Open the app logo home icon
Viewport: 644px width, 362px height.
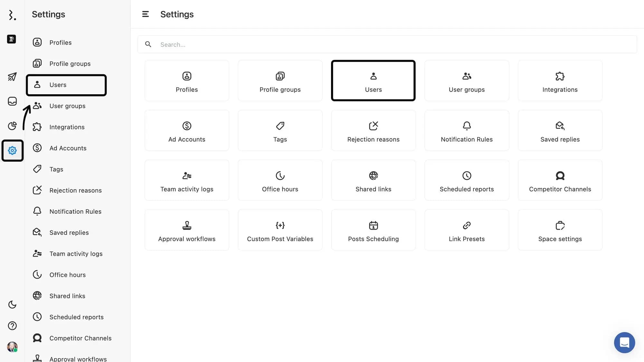pos(12,15)
